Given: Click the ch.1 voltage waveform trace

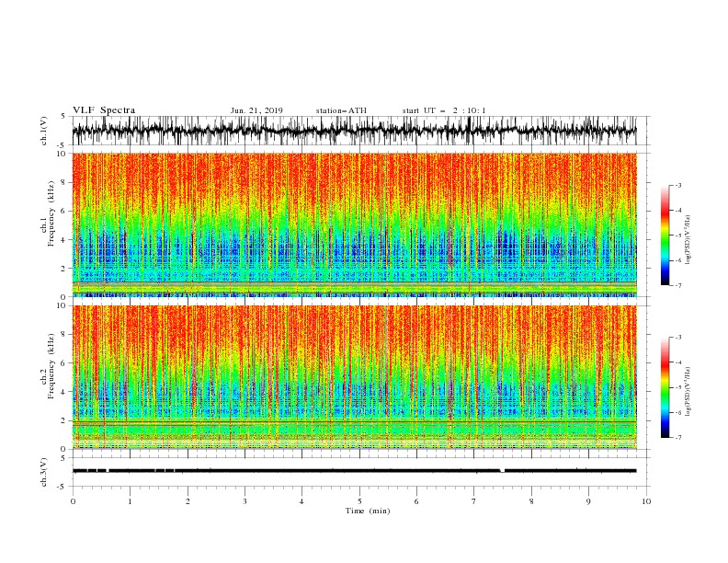Looking at the screenshot, I should (354, 131).
